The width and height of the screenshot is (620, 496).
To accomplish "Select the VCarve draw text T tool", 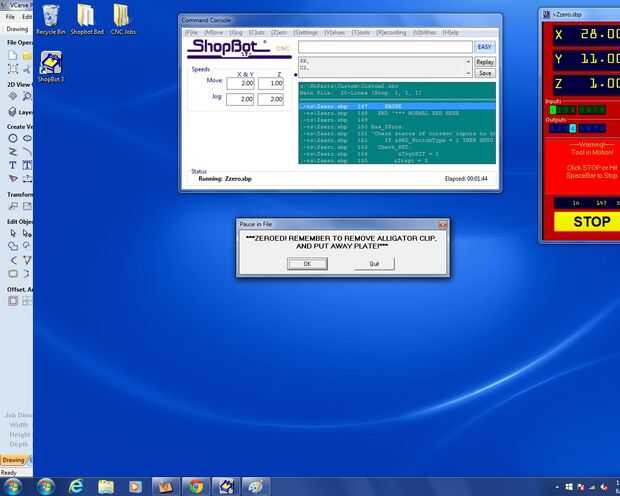I will (x=13, y=165).
